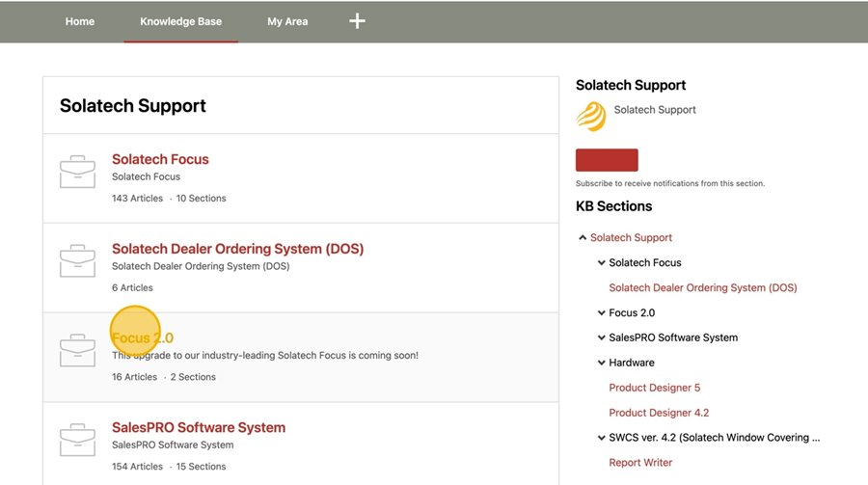Viewport: 868px width, 485px height.
Task: Open the Home tab
Action: tap(80, 21)
